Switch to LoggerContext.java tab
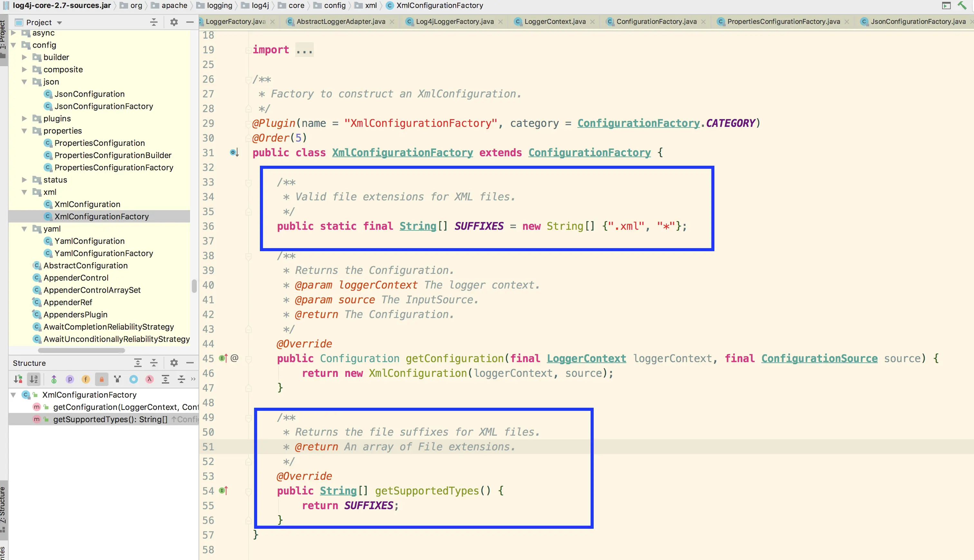974x560 pixels. [x=555, y=22]
